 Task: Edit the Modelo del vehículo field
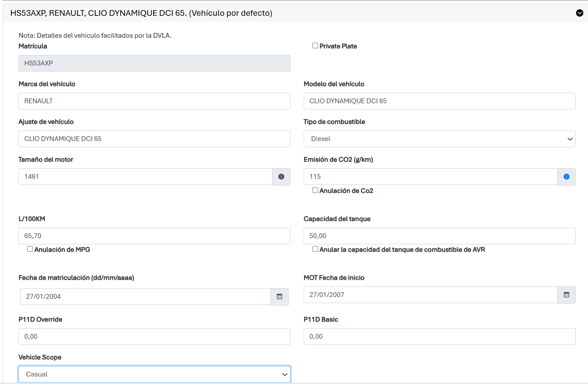point(439,101)
